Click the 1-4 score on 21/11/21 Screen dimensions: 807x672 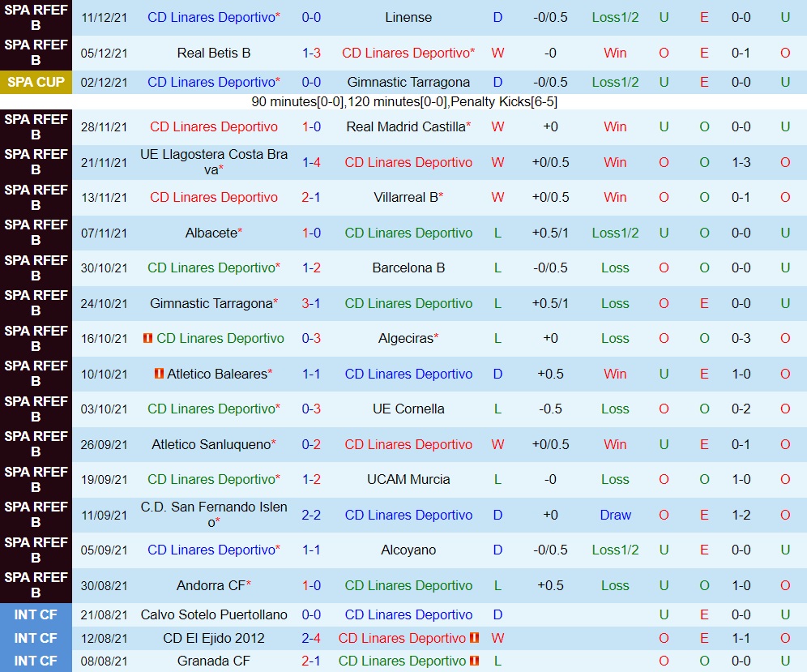311,163
